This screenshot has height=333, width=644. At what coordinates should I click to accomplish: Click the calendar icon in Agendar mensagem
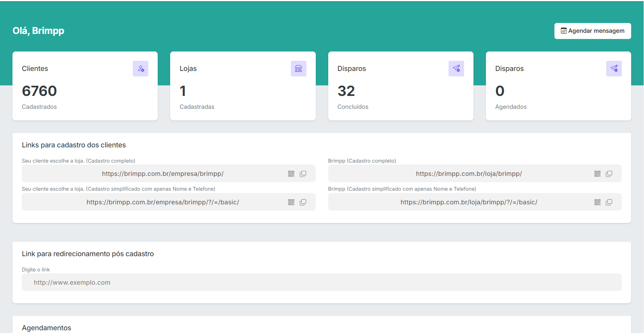coord(563,31)
